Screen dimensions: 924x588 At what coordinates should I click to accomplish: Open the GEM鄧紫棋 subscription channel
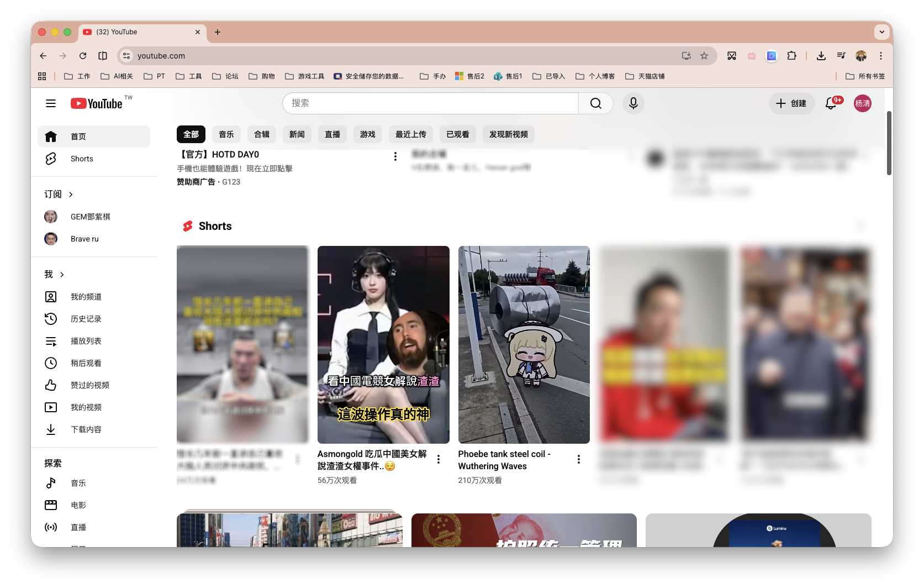coord(94,217)
